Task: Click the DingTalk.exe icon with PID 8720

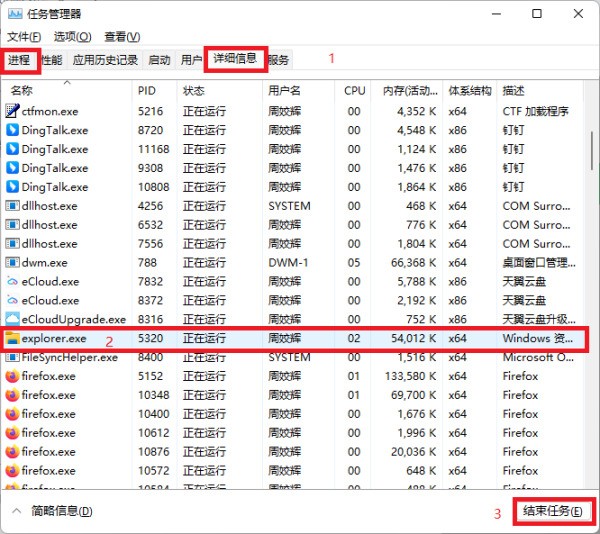Action: click(12, 131)
